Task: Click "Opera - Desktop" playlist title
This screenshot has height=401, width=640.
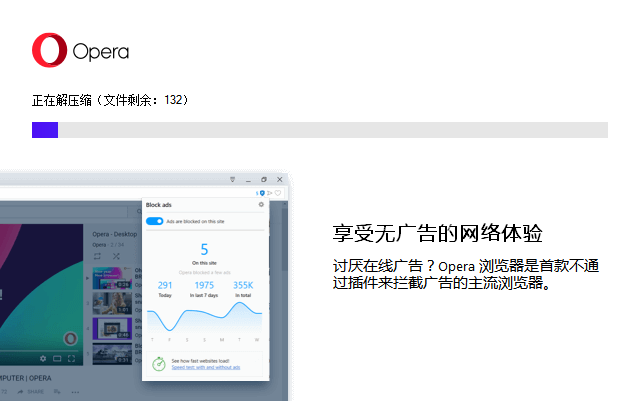Action: 115,234
